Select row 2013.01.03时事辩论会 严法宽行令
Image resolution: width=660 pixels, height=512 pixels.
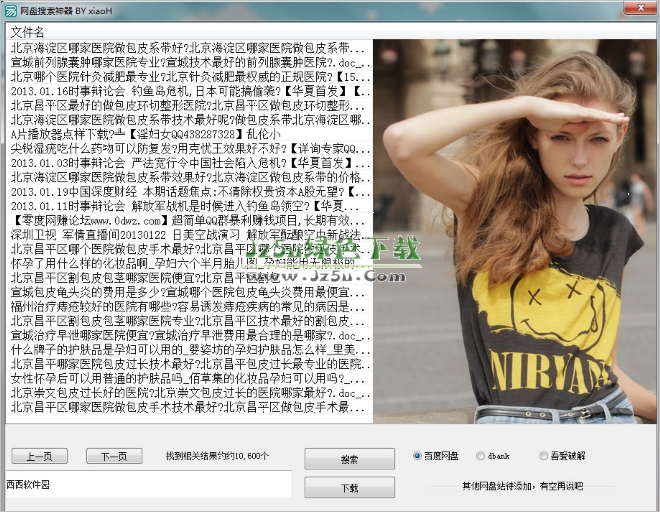click(189, 163)
